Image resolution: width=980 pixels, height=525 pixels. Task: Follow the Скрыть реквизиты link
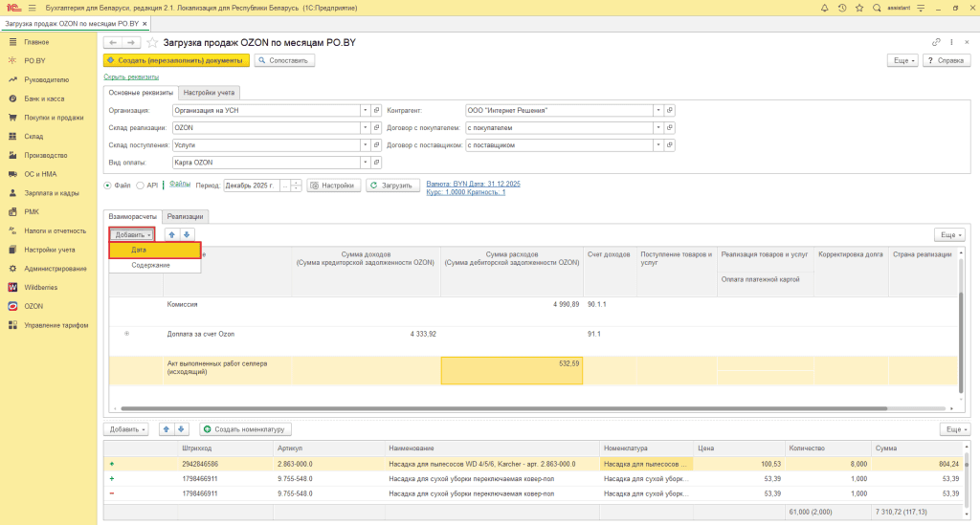131,77
